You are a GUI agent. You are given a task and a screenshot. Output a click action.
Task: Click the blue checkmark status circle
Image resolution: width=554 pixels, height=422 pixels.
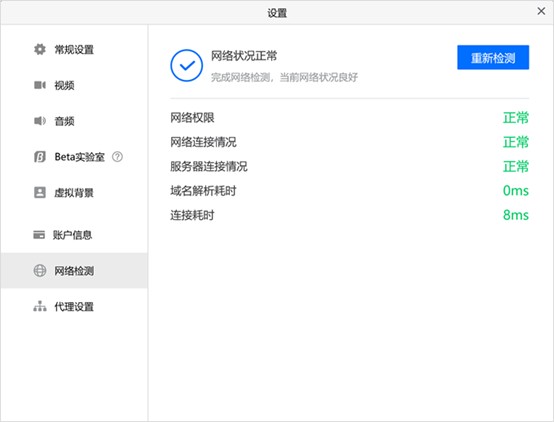click(187, 65)
